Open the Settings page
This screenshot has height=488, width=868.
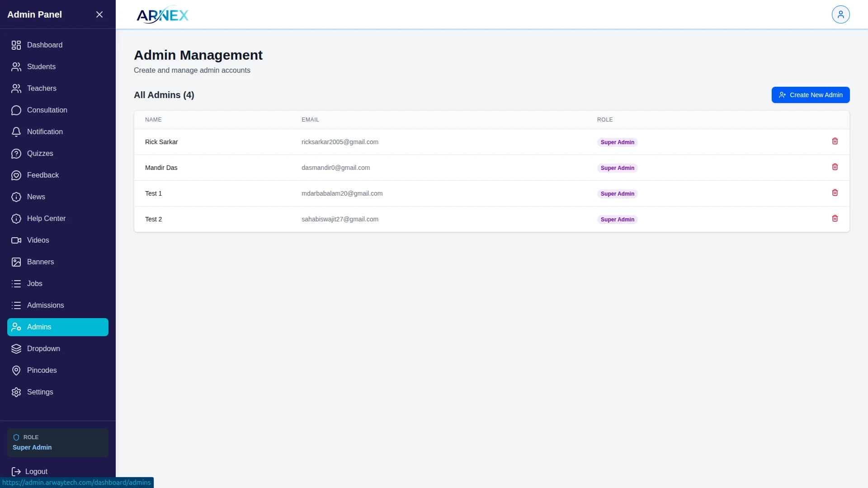coord(40,392)
